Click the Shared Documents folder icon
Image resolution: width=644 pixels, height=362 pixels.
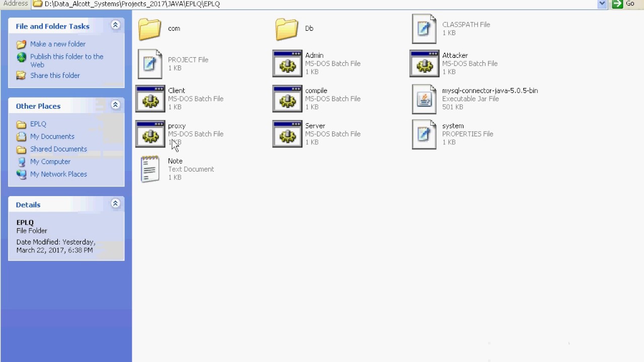pyautogui.click(x=21, y=149)
